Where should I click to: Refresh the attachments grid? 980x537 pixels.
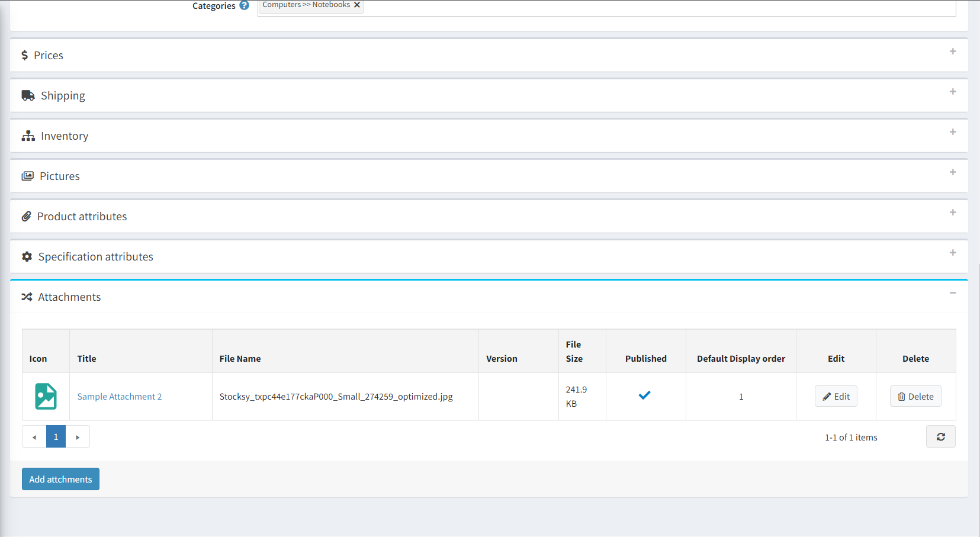point(940,437)
